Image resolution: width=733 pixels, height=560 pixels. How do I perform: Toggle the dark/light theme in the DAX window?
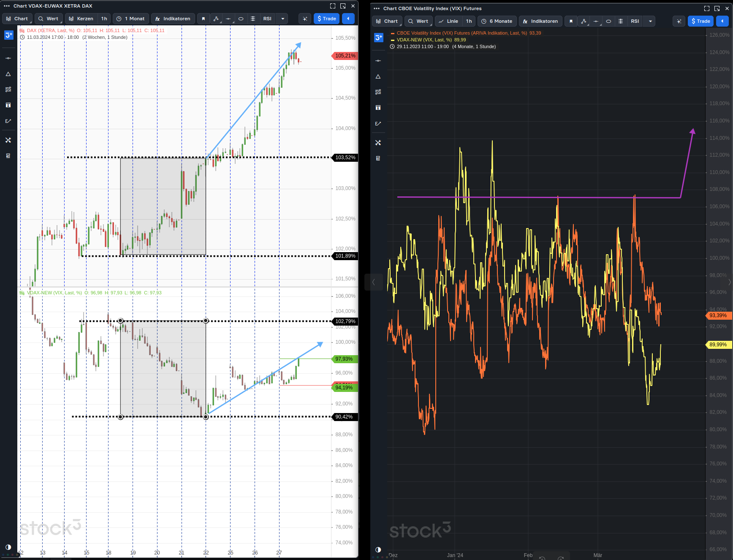tap(8, 547)
